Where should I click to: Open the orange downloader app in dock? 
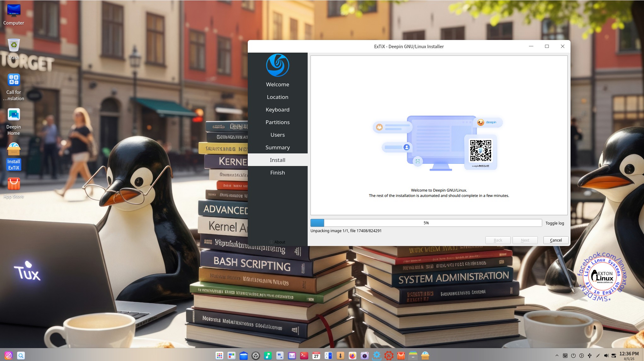340,356
